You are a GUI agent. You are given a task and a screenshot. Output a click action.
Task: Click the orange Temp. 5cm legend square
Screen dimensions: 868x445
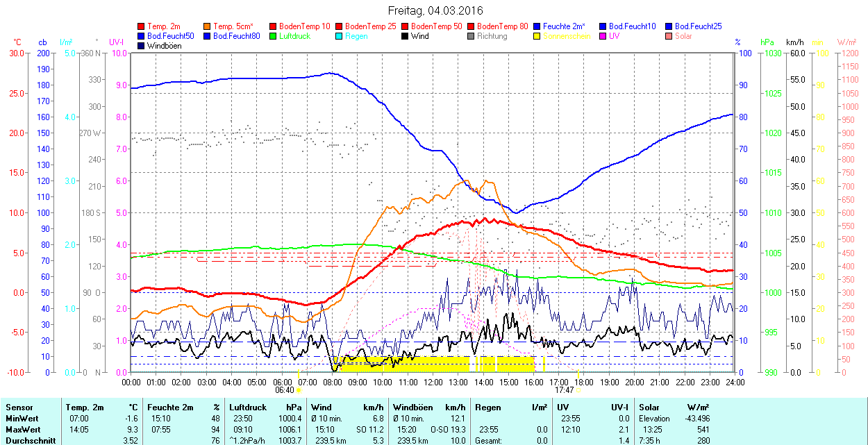208,26
